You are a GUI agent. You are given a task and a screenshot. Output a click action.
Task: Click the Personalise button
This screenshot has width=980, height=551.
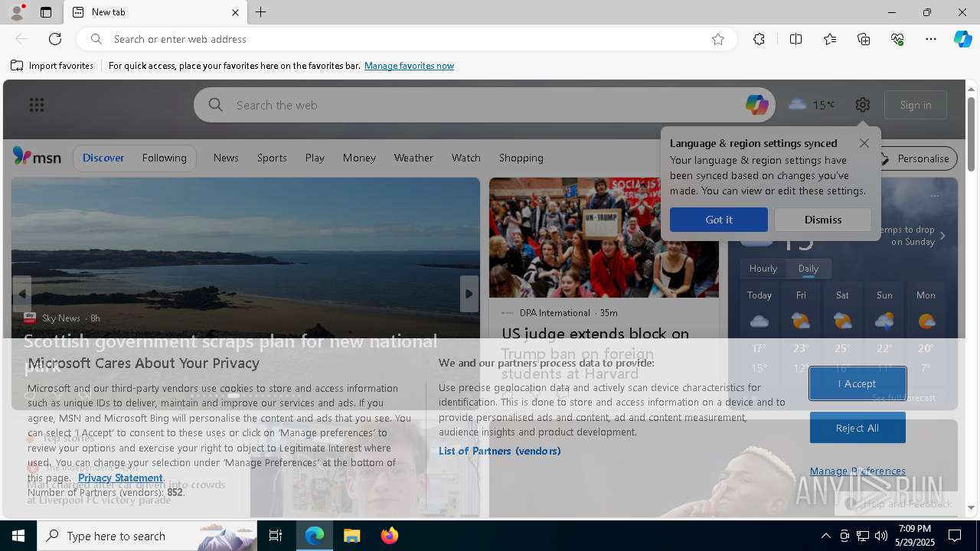915,158
